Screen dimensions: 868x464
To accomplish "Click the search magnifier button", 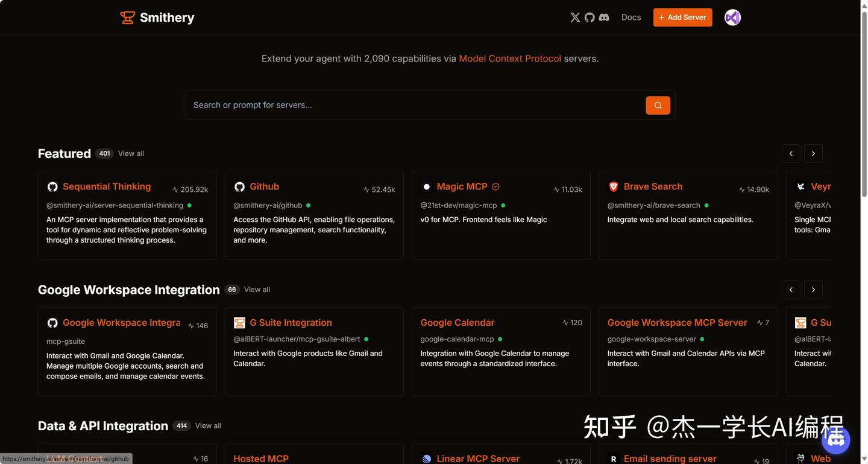I will pyautogui.click(x=658, y=105).
